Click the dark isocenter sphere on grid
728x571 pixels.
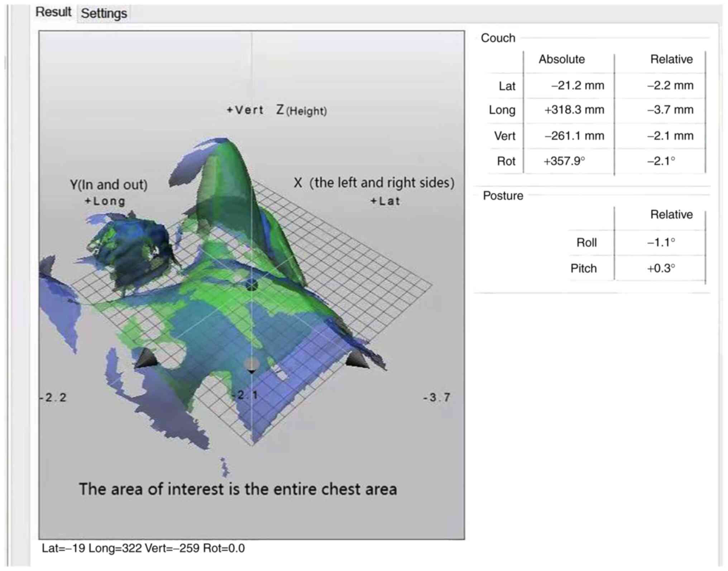point(252,285)
